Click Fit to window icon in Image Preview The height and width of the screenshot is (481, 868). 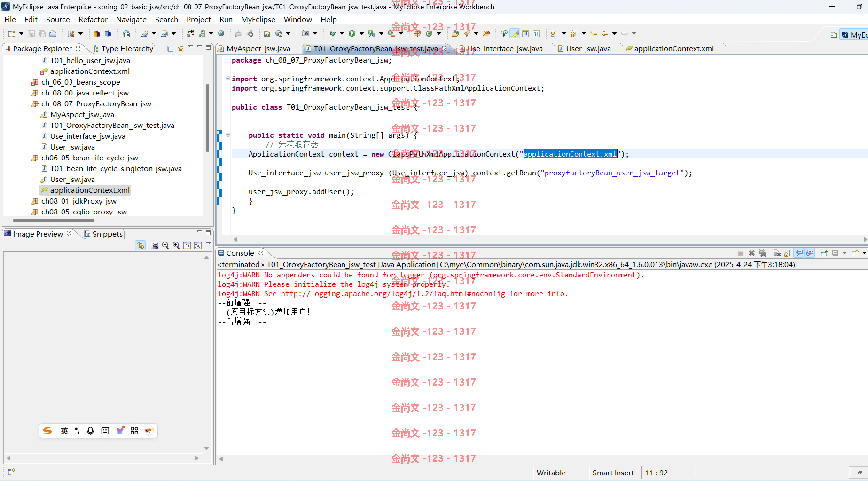pyautogui.click(x=198, y=245)
